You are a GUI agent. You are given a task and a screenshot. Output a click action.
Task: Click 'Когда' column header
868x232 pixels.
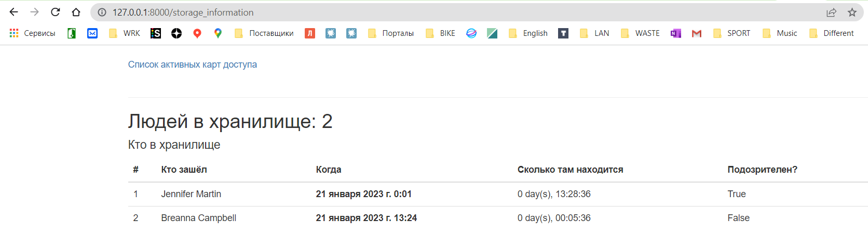point(329,170)
